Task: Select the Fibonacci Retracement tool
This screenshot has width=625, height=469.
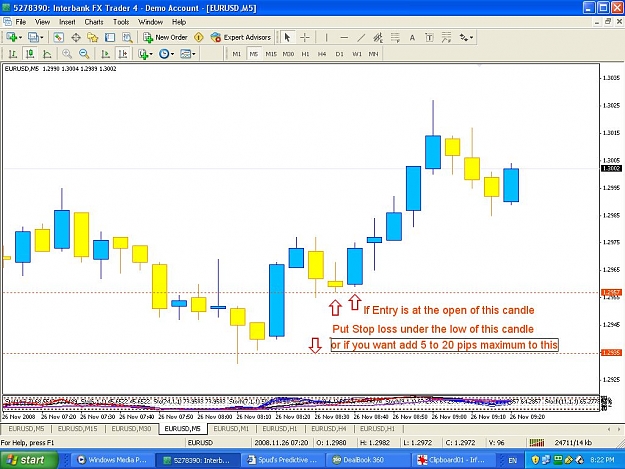Action: [x=395, y=37]
